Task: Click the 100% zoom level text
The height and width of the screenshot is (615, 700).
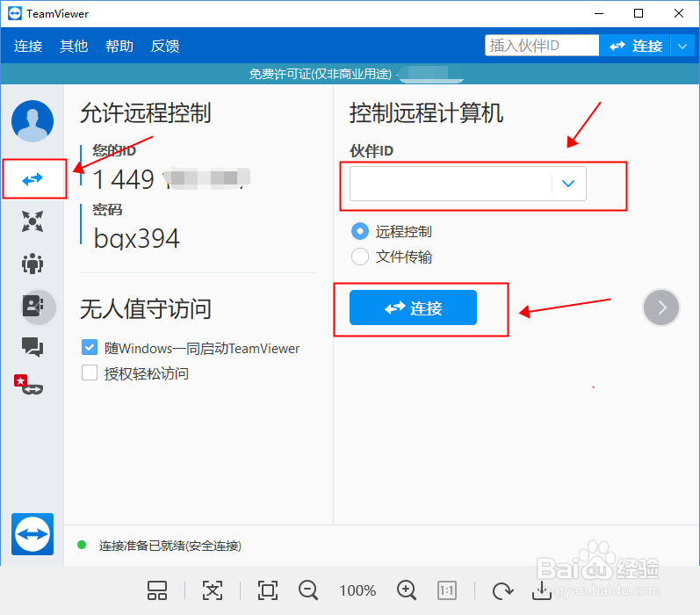Action: 357,590
